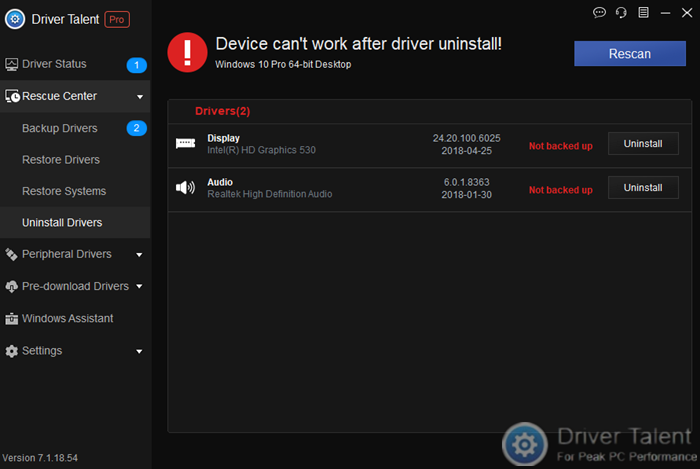Screen dimensions: 700x469
Task: Click date 2018-01-30 text
Action: [x=467, y=195]
